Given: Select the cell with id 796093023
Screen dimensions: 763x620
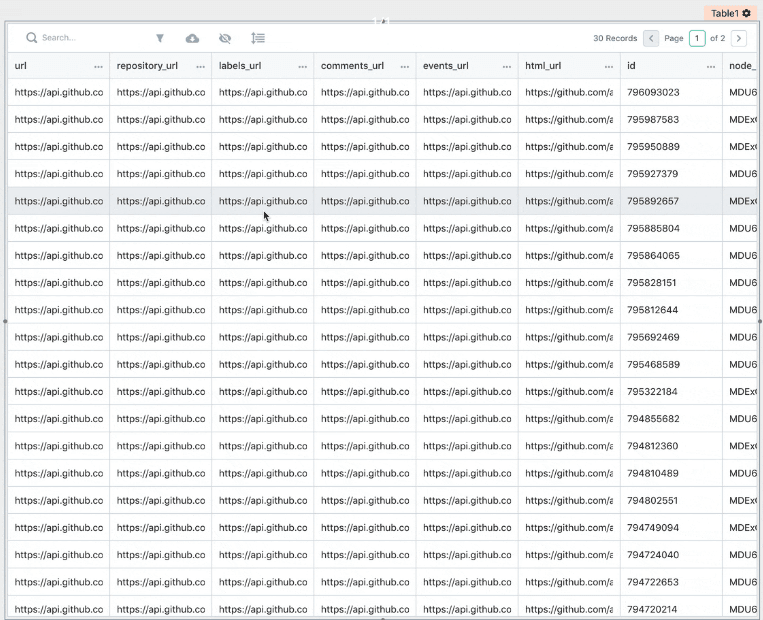Looking at the screenshot, I should [x=672, y=92].
